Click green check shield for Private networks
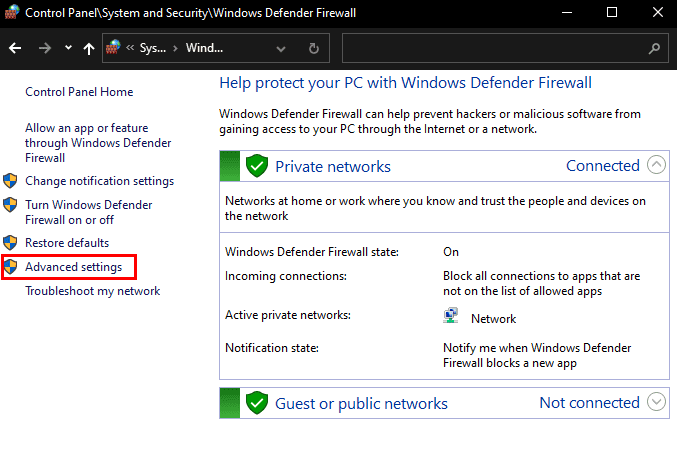Viewport: 677px width, 449px height. point(257,166)
